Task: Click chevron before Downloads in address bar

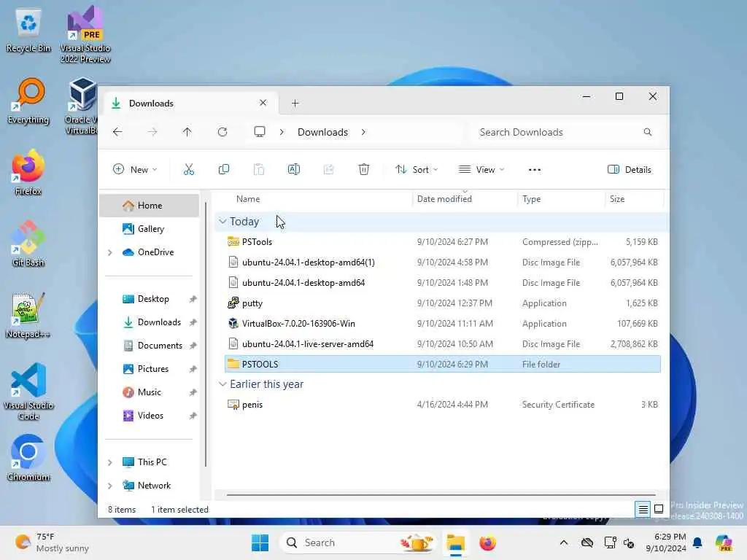Action: (x=282, y=132)
